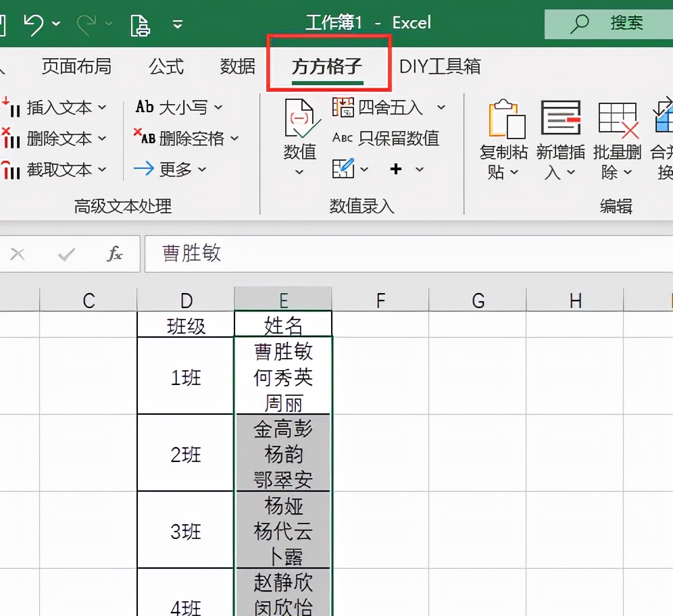Select the Ab 大小写 tool icon
Viewport: 673px width, 616px height.
click(144, 107)
